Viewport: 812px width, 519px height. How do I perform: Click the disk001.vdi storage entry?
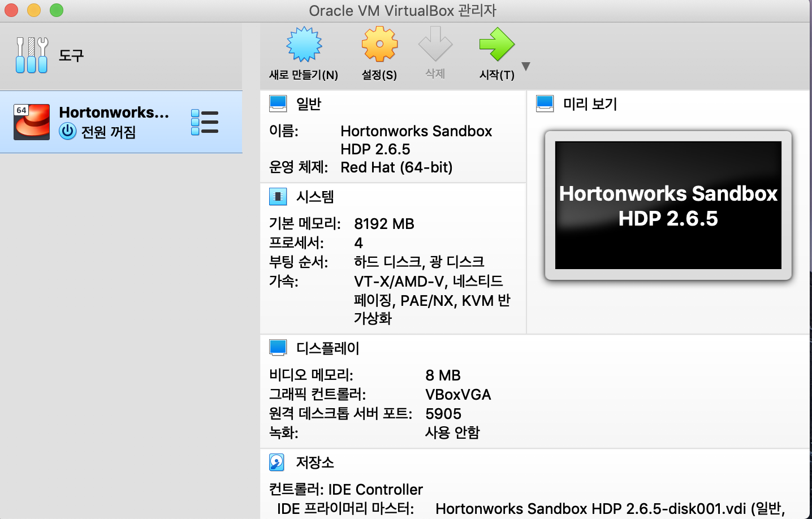(x=610, y=509)
